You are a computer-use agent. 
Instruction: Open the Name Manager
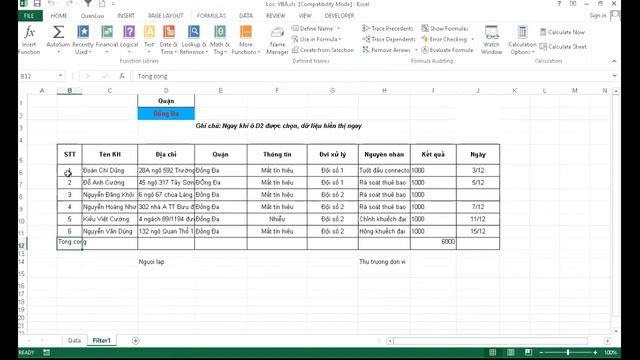click(x=277, y=40)
